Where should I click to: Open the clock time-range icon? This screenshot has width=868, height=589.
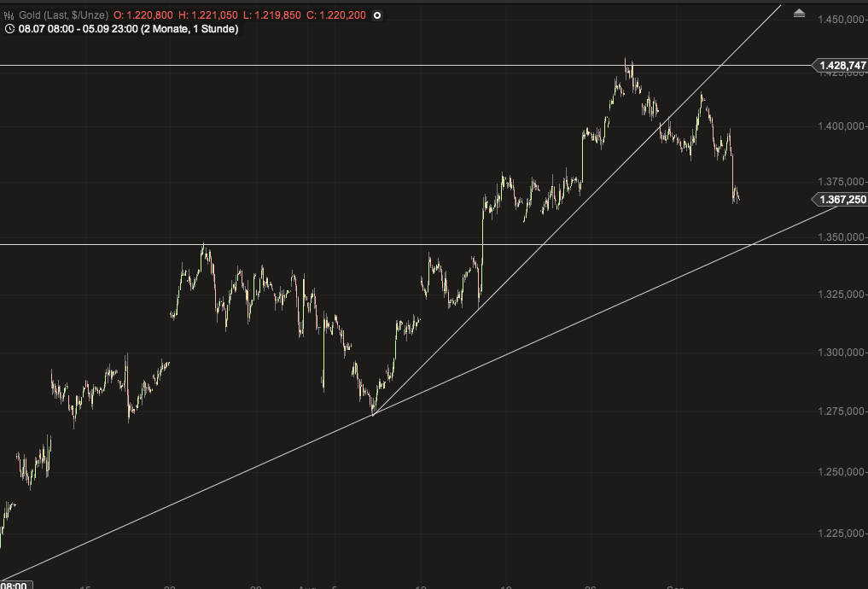[x=11, y=28]
